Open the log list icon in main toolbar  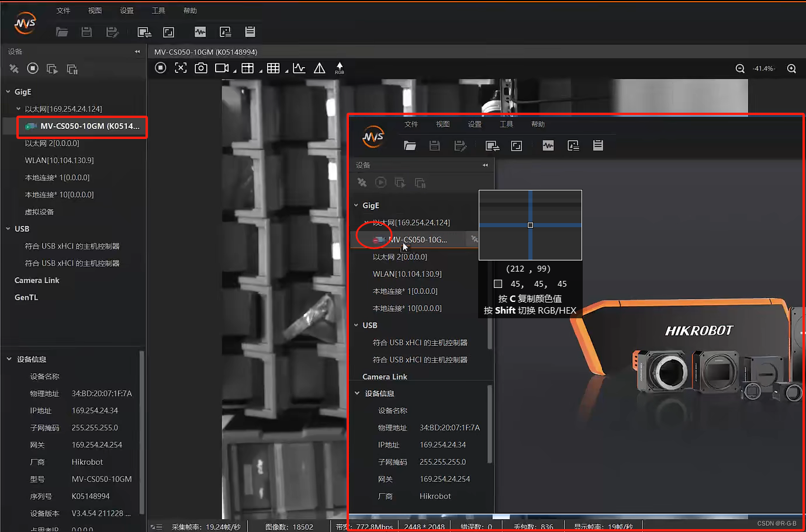[x=250, y=32]
